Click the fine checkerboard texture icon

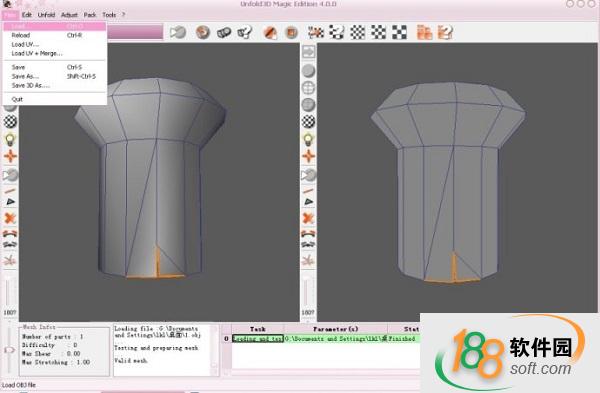[x=358, y=32]
